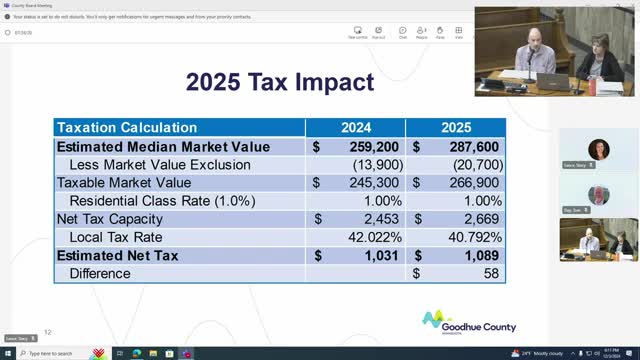Launch Microsoft Edge from the taskbar
Viewport: 640px width, 360px height.
137,353
